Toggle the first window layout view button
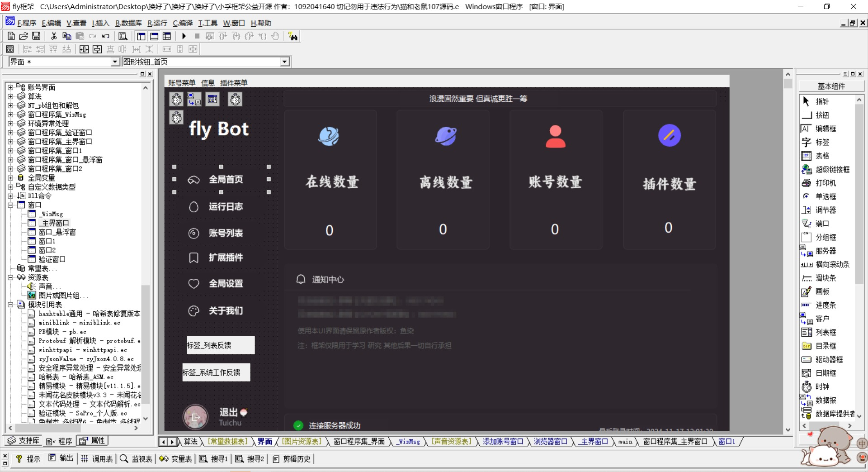The image size is (868, 472). click(x=141, y=36)
